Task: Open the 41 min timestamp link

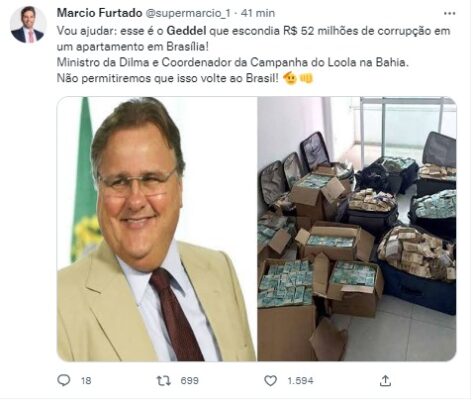Action: pyautogui.click(x=258, y=13)
